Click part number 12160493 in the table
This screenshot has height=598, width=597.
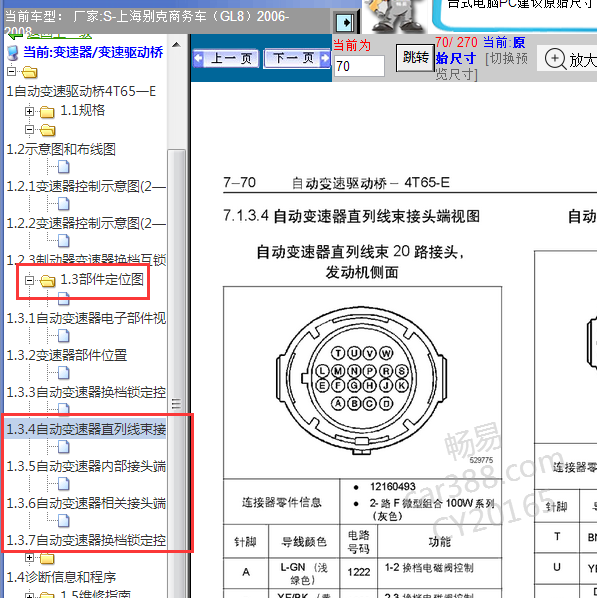[393, 487]
